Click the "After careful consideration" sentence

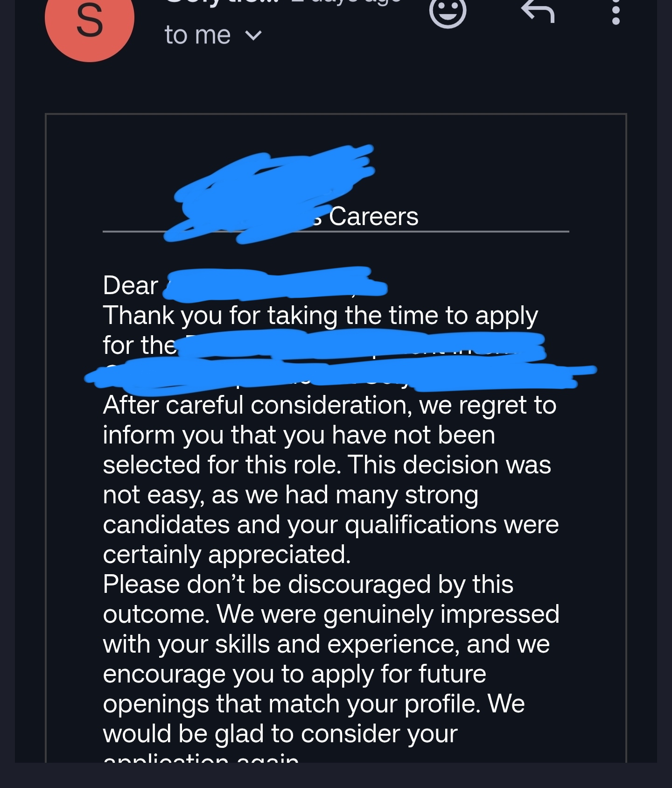(x=329, y=405)
